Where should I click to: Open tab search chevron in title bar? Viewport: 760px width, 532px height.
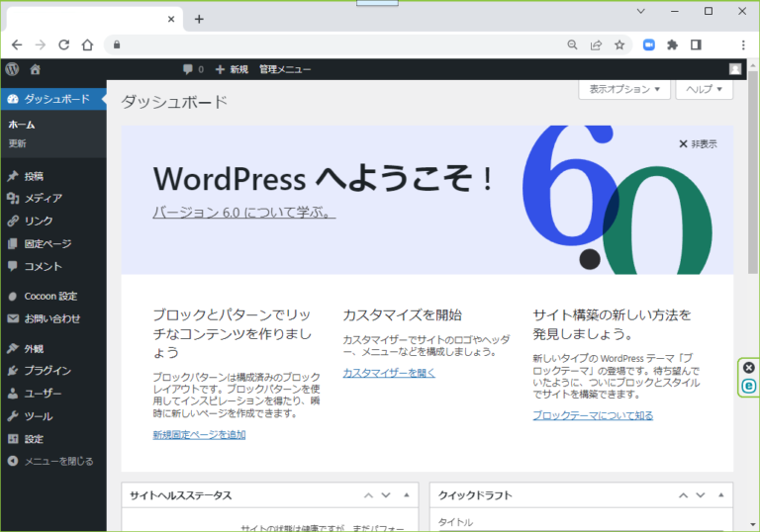(641, 11)
